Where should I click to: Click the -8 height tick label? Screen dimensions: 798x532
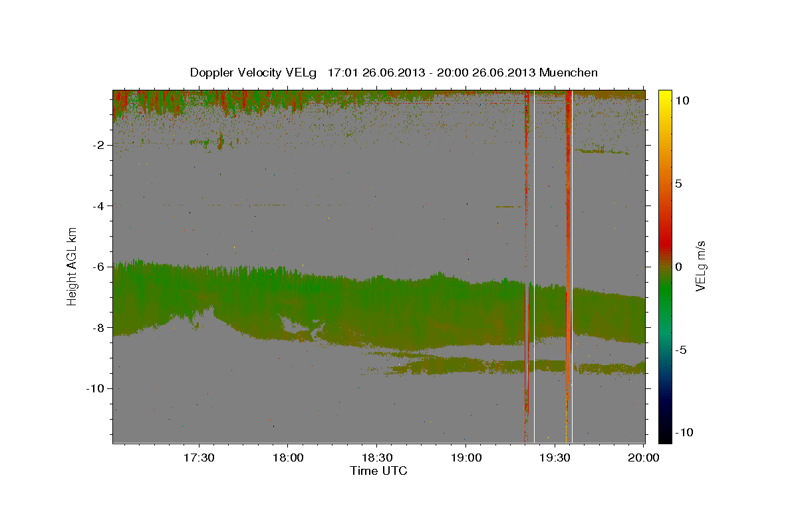pyautogui.click(x=99, y=327)
